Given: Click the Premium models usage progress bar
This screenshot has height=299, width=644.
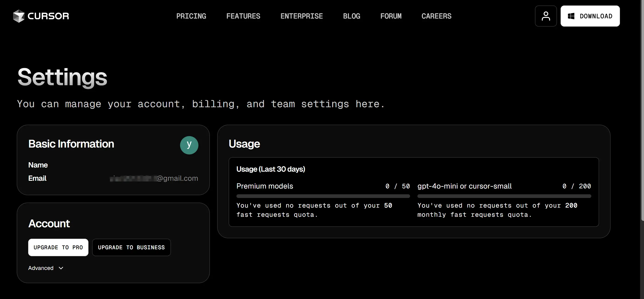Looking at the screenshot, I should click(323, 196).
